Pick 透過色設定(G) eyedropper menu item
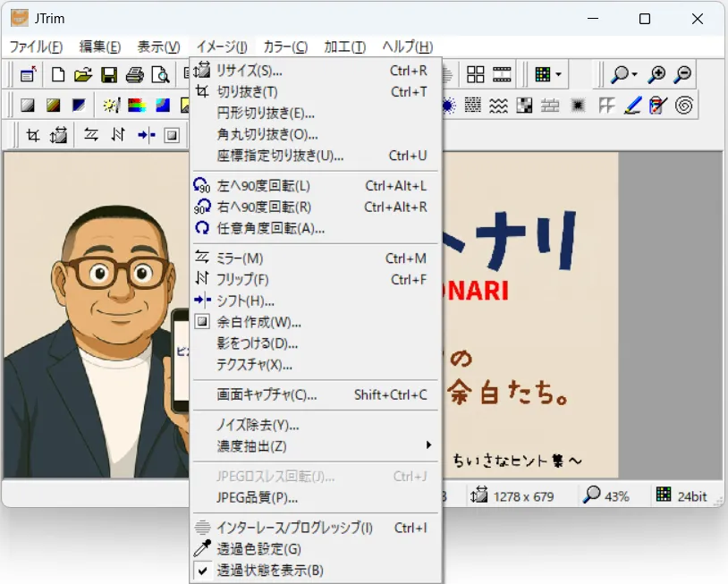Image resolution: width=728 pixels, height=584 pixels. click(x=258, y=549)
